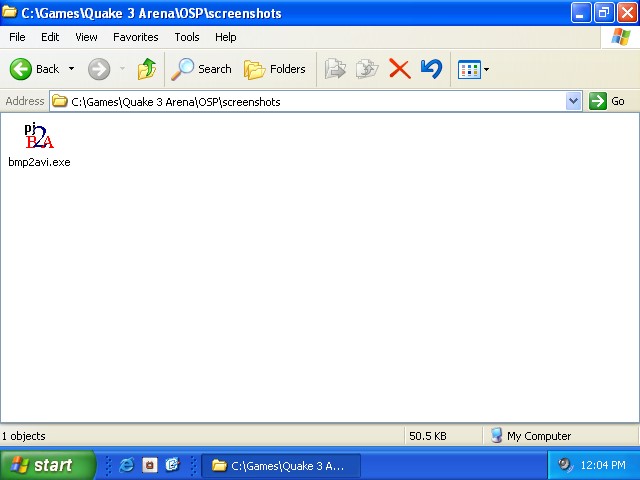This screenshot has width=640, height=480.
Task: Expand the Views dropdown menu
Action: [x=486, y=69]
